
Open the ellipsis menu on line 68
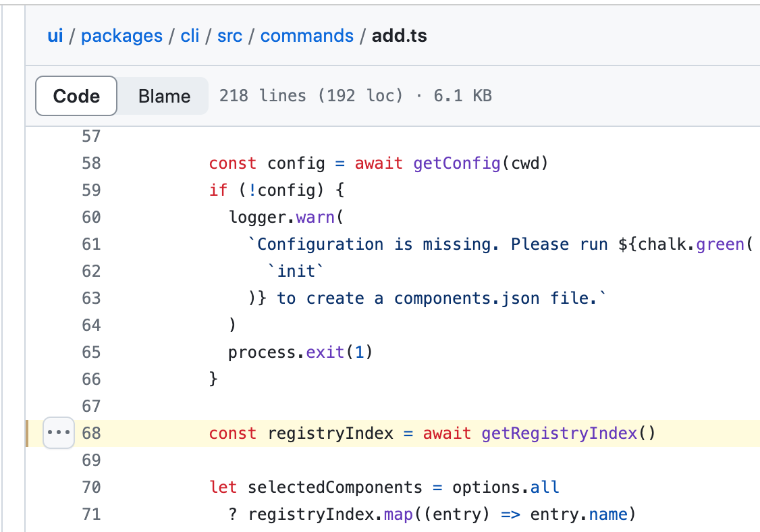(x=58, y=433)
